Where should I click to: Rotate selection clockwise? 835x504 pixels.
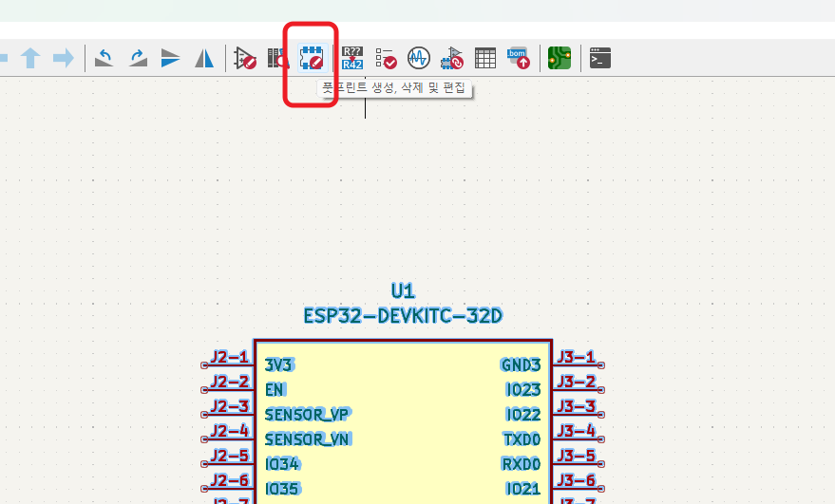point(138,58)
